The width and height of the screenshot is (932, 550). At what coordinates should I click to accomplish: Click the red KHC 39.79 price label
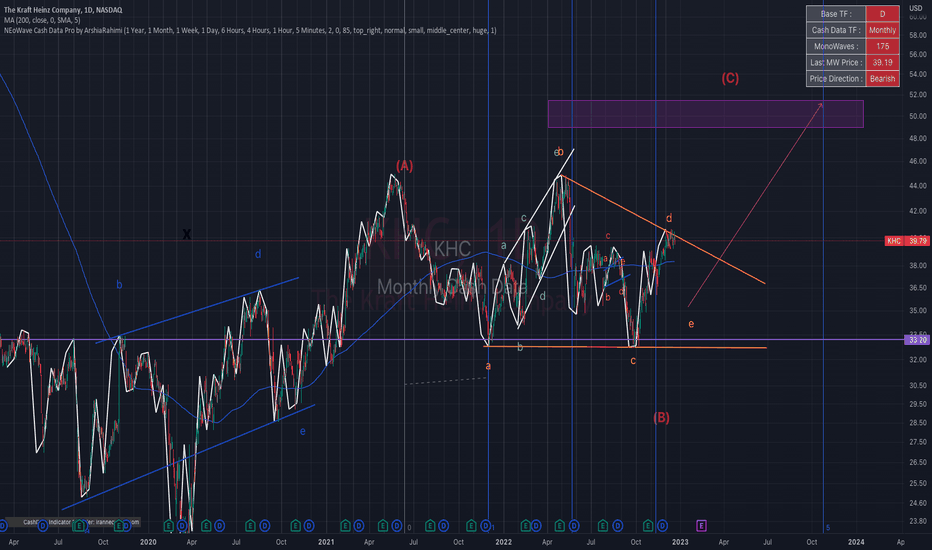[908, 241]
